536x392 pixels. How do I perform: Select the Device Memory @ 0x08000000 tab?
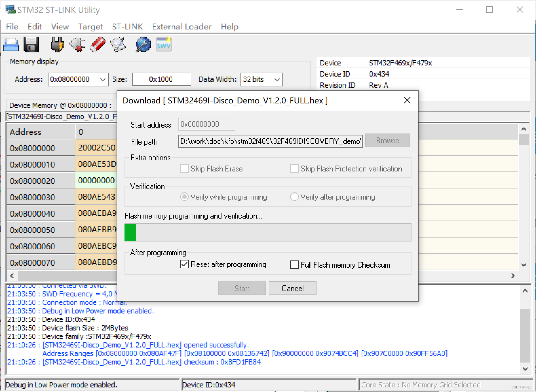tap(60, 105)
